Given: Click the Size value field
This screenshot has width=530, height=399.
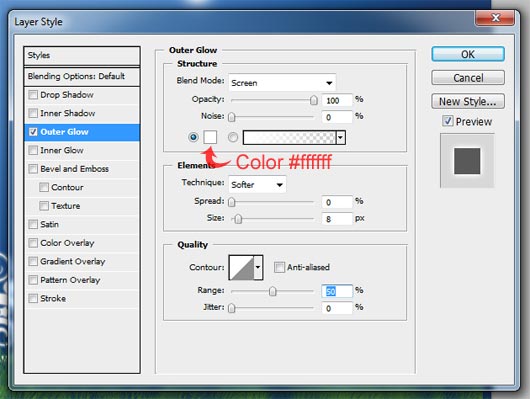Looking at the screenshot, I should (x=337, y=219).
